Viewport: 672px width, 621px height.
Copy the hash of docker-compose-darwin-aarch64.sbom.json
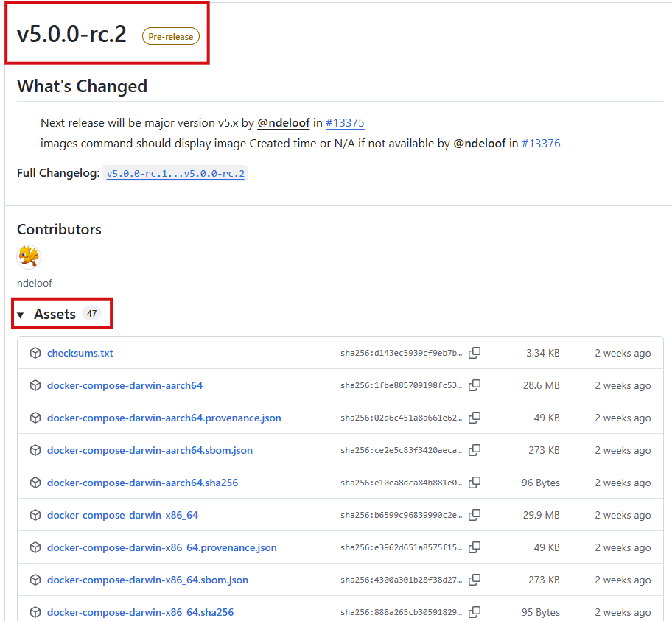click(475, 450)
